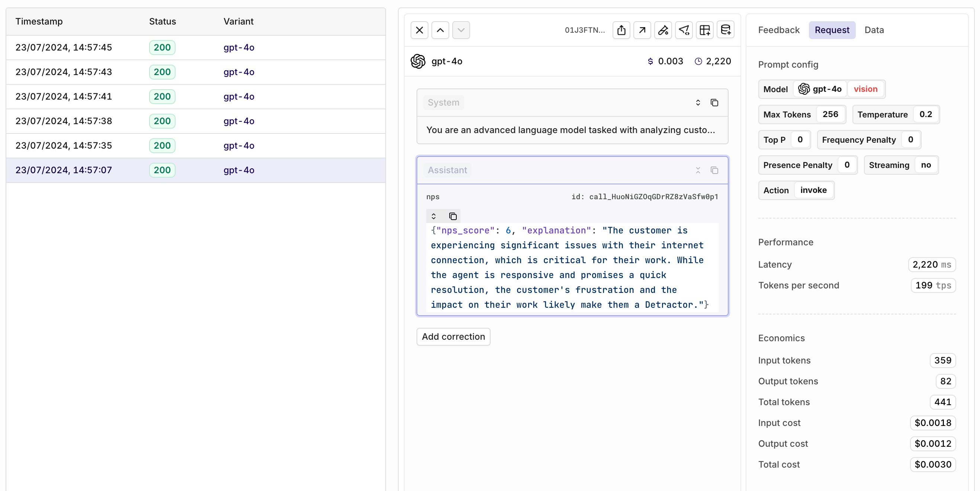Collapse the Assistant message block

(x=698, y=170)
